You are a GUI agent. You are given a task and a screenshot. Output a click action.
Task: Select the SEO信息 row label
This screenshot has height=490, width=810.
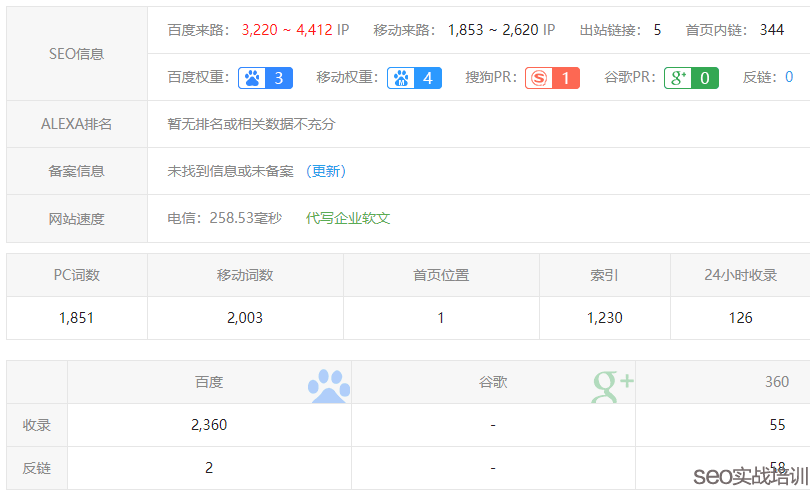pos(76,54)
